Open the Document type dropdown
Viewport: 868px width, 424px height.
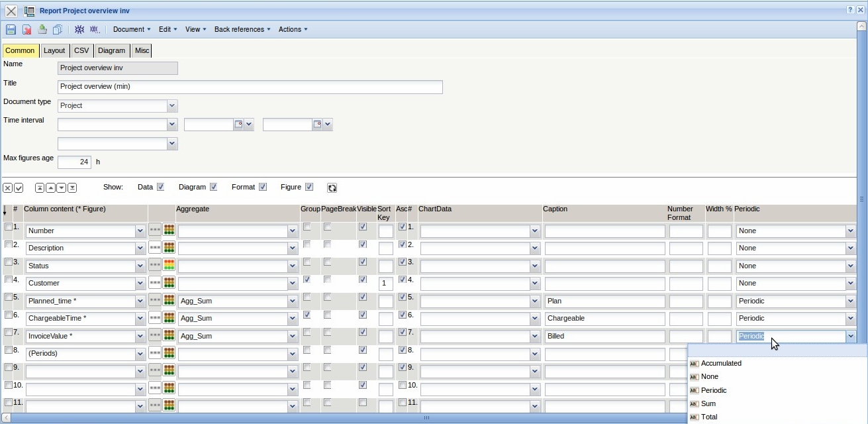172,106
